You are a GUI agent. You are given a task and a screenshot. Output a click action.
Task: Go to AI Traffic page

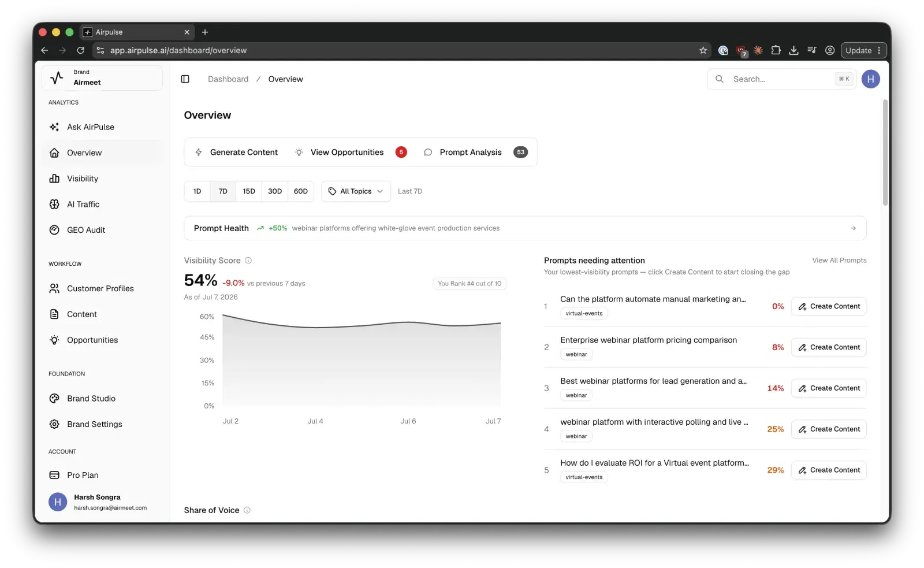[x=102, y=204]
